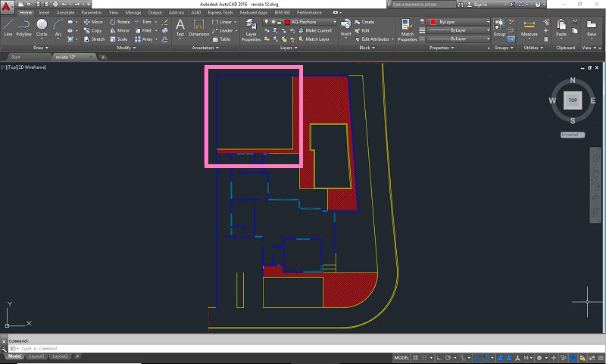Pick the Arc tool
The width and height of the screenshot is (606, 364).
click(x=58, y=27)
